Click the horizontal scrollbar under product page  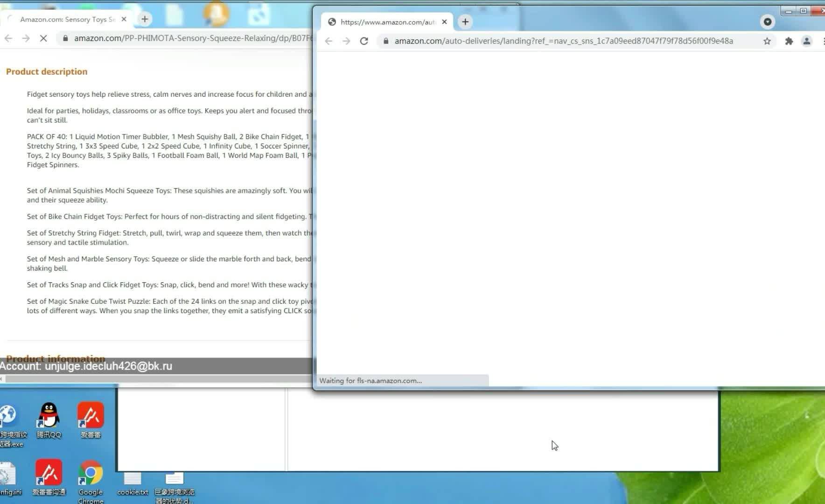tap(156, 379)
